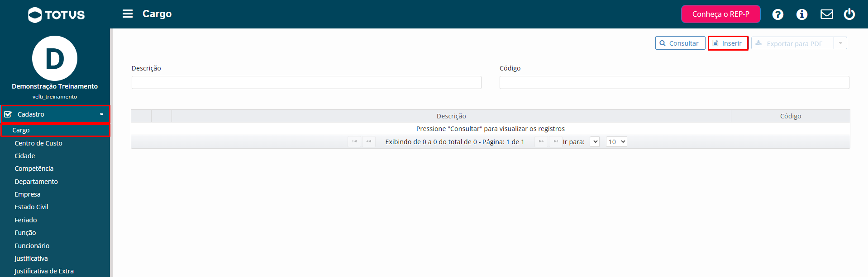The width and height of the screenshot is (868, 277).
Task: Open Cidade menu item
Action: 25,156
